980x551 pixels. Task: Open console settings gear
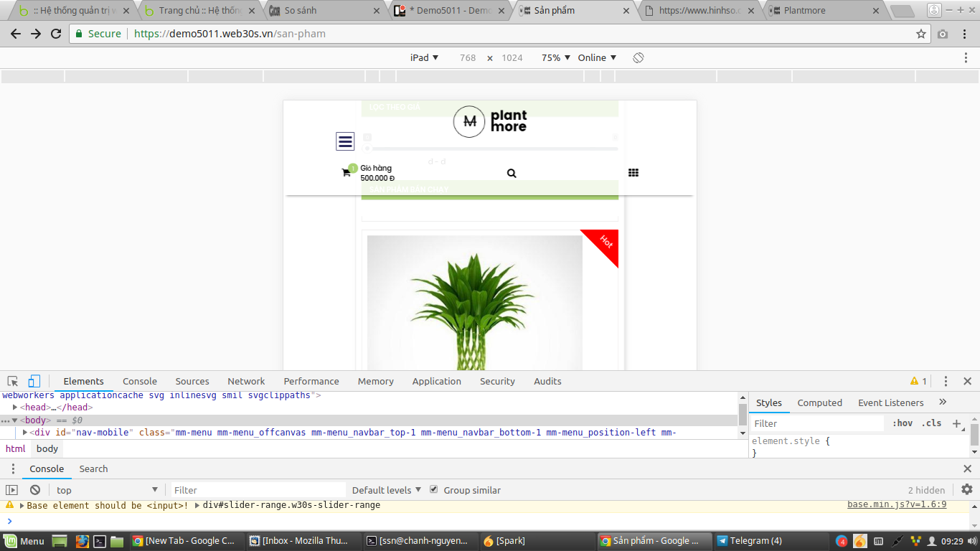click(x=967, y=489)
